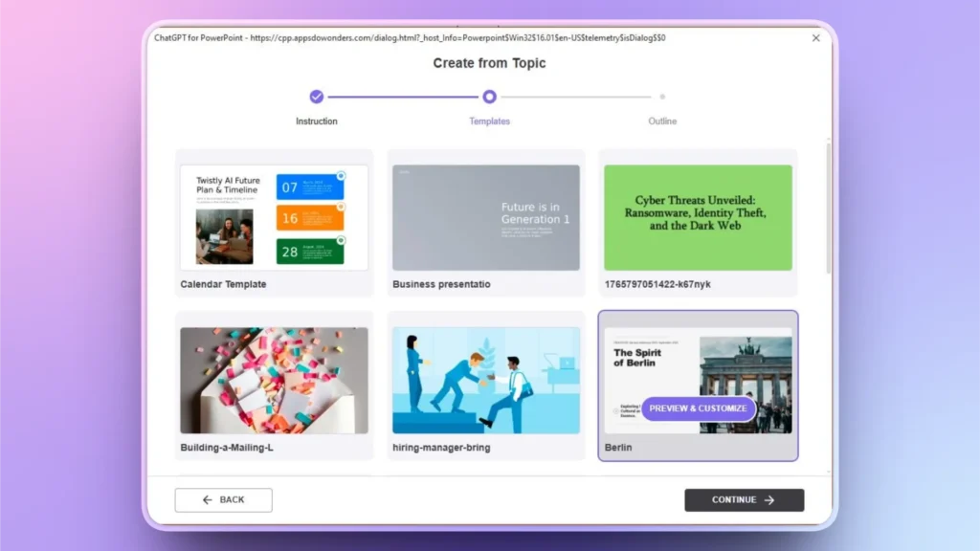Click the X icon in the dialog title bar

click(815, 38)
